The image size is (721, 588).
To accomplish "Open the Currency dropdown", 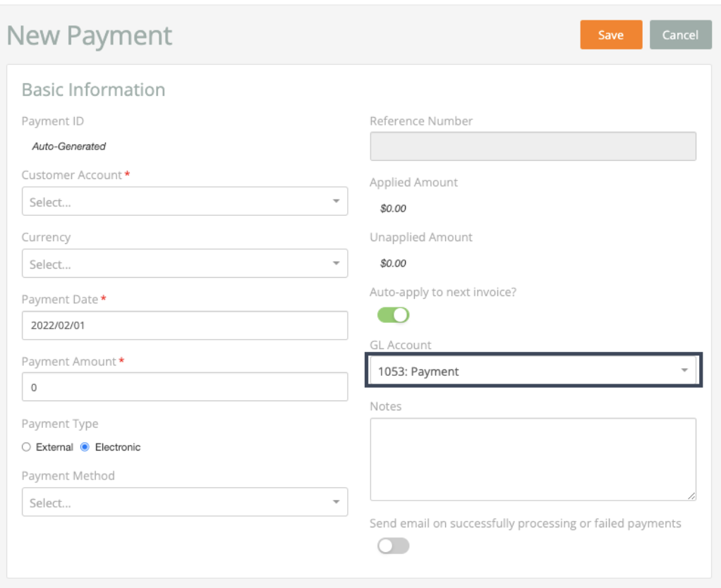I will tap(184, 263).
